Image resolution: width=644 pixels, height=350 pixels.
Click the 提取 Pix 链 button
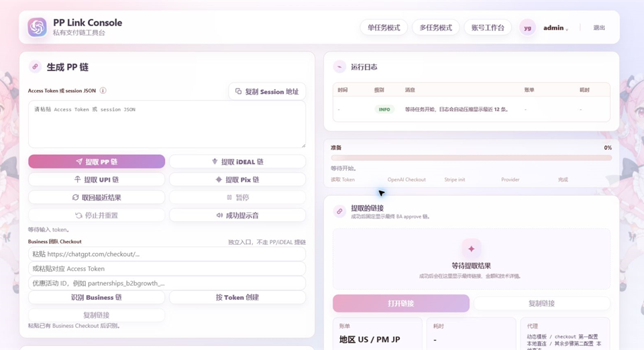(x=237, y=179)
